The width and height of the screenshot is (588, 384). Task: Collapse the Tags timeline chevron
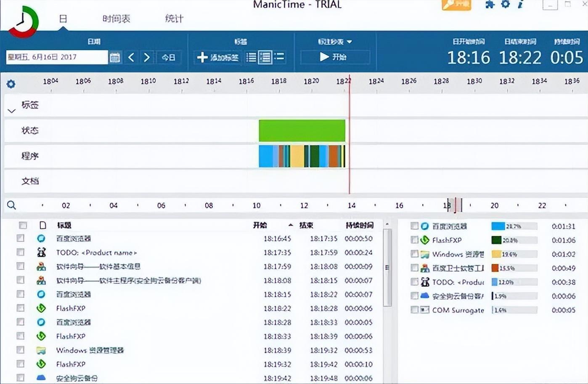tap(12, 111)
